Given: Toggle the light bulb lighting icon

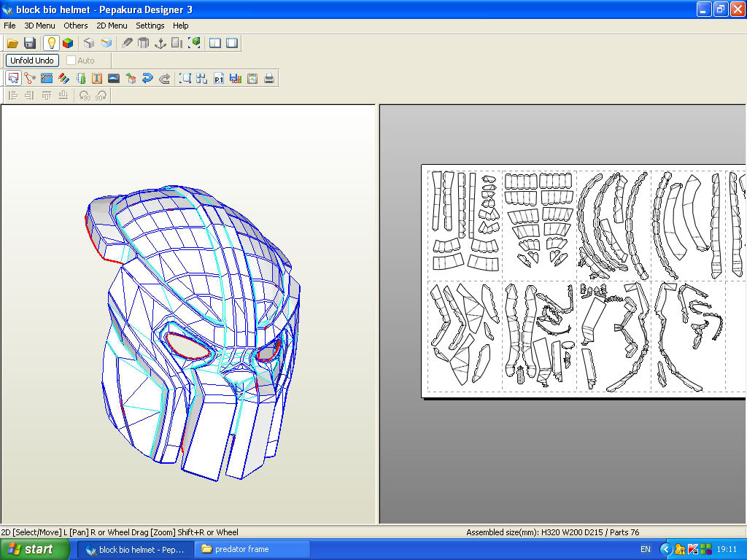Looking at the screenshot, I should [51, 43].
